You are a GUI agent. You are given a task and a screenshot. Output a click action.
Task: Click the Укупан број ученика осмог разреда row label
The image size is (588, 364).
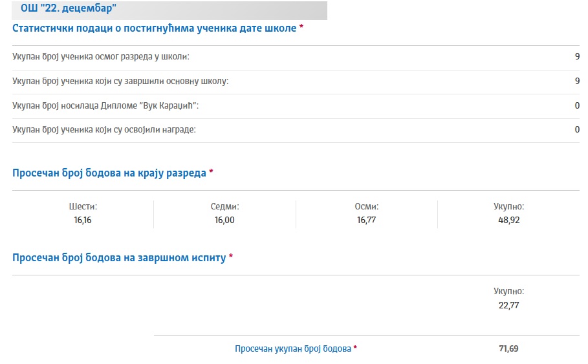pyautogui.click(x=101, y=57)
